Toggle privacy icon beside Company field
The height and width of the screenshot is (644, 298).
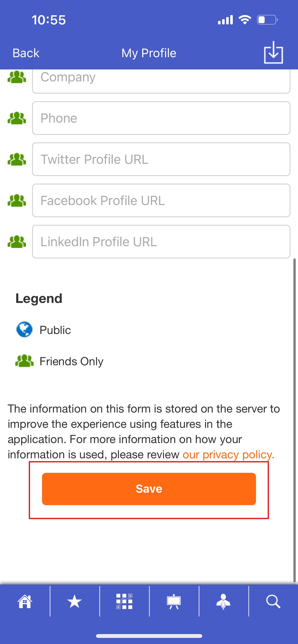[x=17, y=77]
